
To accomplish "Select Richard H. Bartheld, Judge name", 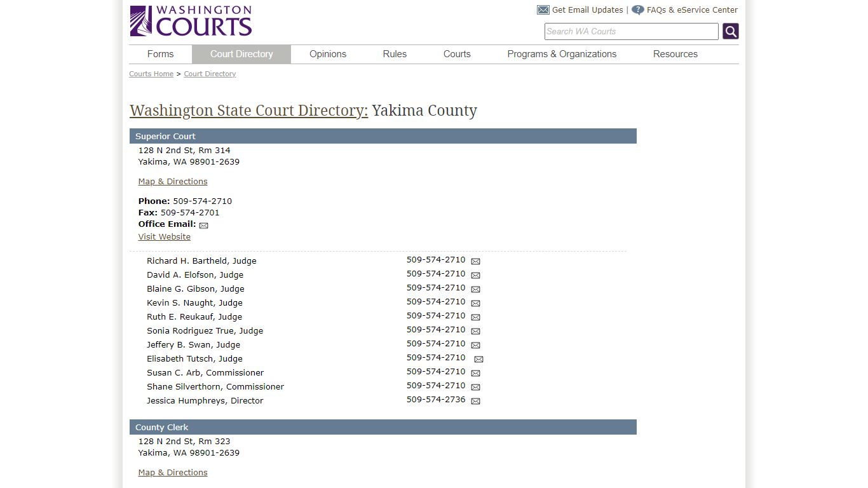I will (201, 261).
